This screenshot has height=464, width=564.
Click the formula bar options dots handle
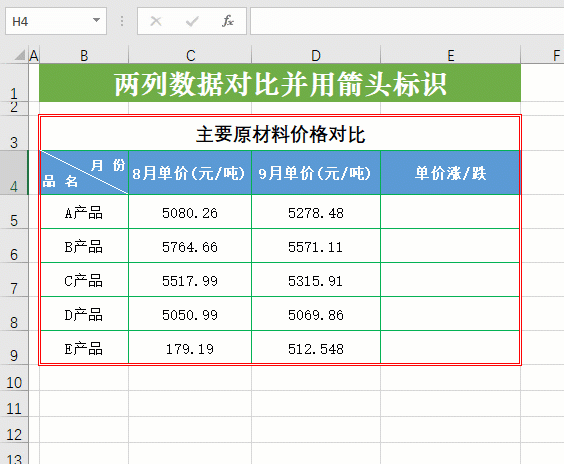[122, 21]
